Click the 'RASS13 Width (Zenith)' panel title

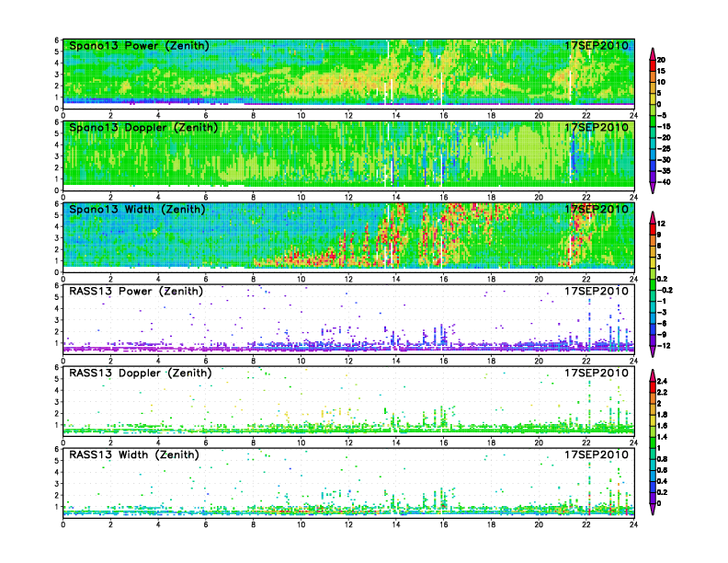click(x=133, y=454)
